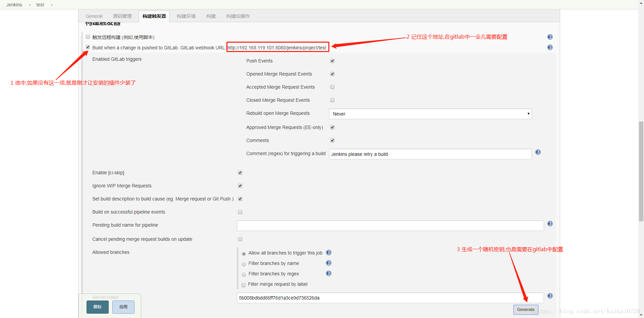This screenshot has height=318, width=644.
Task: Enable Build on successful pipeline events
Action: 240,212
